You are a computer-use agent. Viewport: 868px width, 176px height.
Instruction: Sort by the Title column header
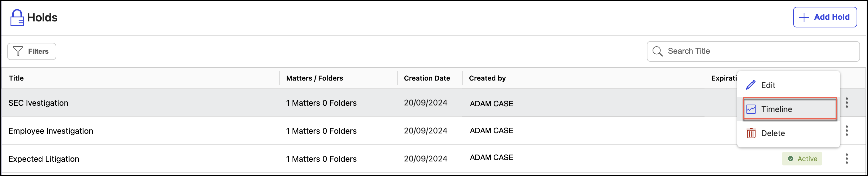(x=16, y=78)
